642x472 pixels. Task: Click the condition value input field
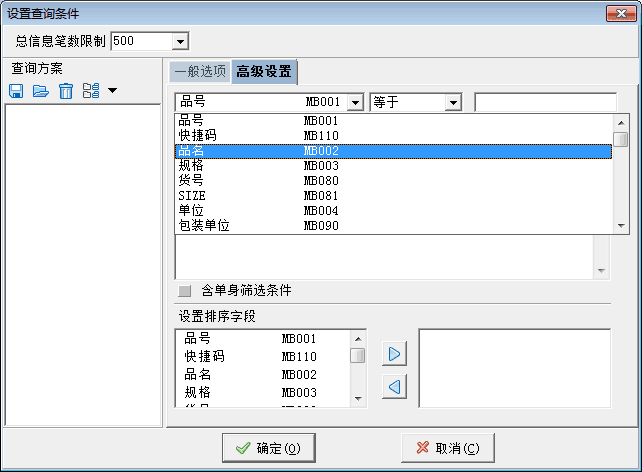pos(545,102)
